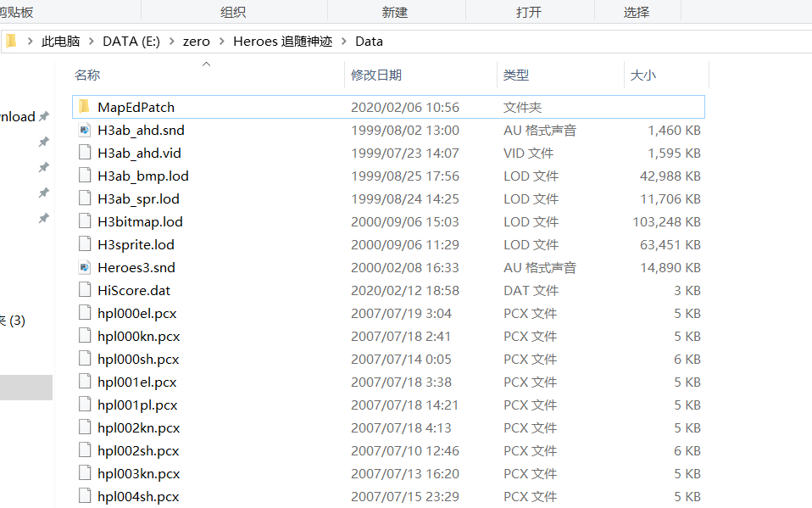812x508 pixels.
Task: Click the hpl002sh.pcx file icon
Action: [x=85, y=450]
